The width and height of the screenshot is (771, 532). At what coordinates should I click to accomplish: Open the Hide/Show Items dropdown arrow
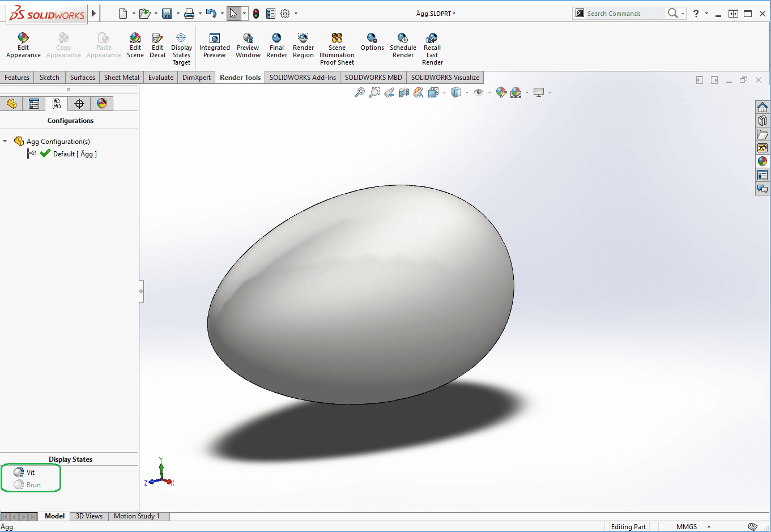489,93
